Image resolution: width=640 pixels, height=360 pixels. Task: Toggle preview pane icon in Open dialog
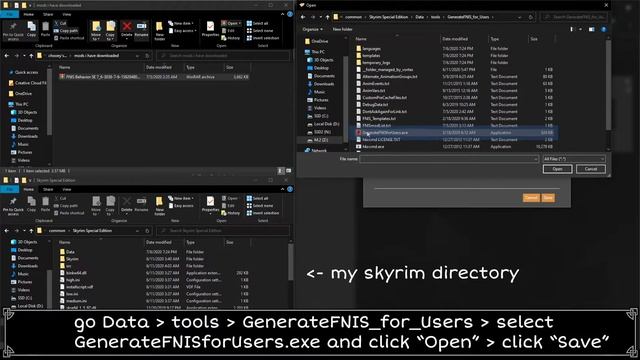tap(591, 29)
